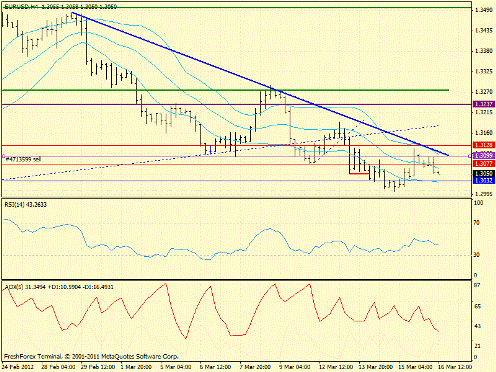Click the 24 Feb 2012 date label
This screenshot has height=372, width=496.
(x=17, y=367)
